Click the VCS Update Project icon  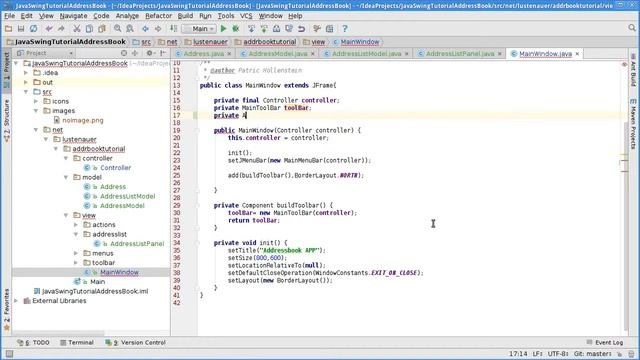(251, 29)
